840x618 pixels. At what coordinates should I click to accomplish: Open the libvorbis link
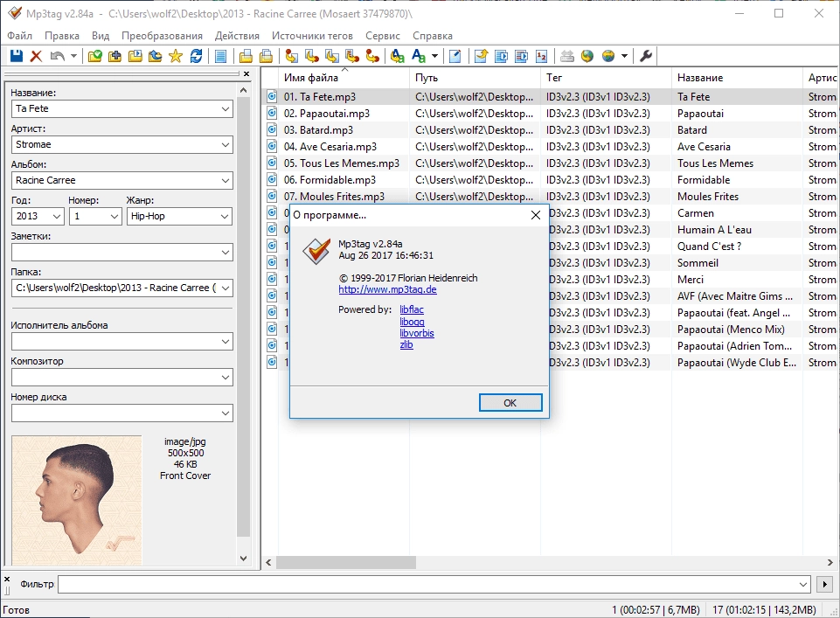pos(417,333)
